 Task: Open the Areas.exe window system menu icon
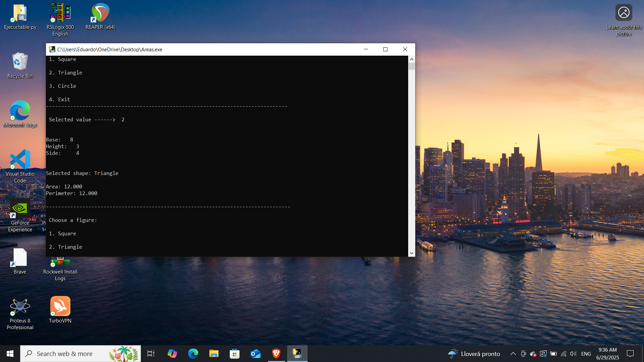tap(52, 49)
